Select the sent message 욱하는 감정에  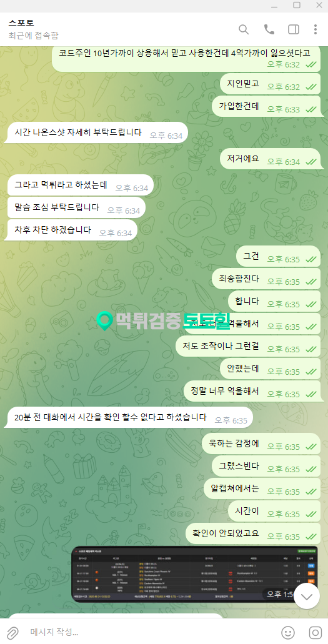click(x=261, y=443)
